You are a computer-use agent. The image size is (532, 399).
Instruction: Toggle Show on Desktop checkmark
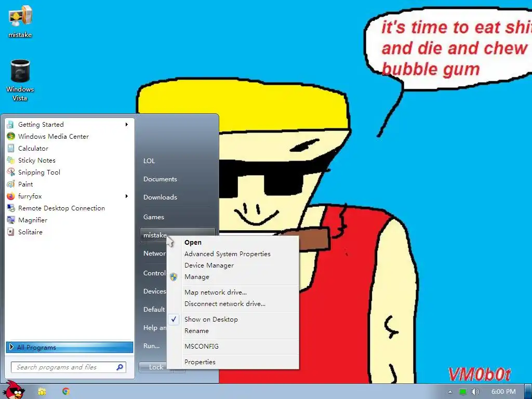click(174, 320)
